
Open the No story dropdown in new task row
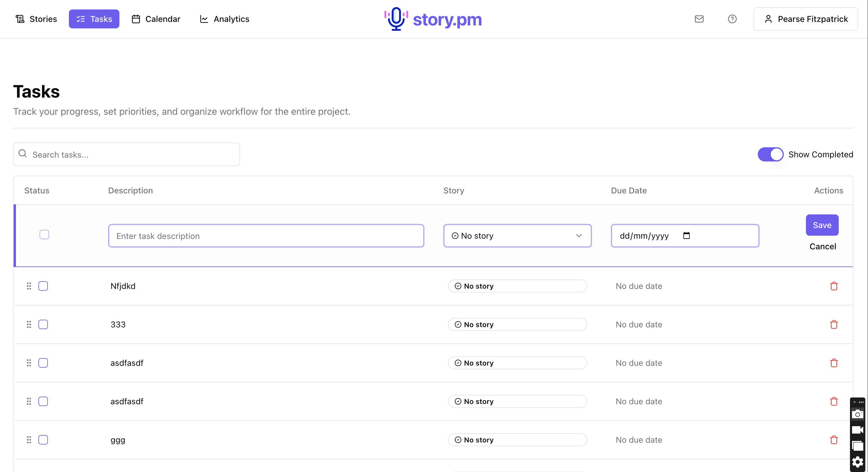[517, 236]
